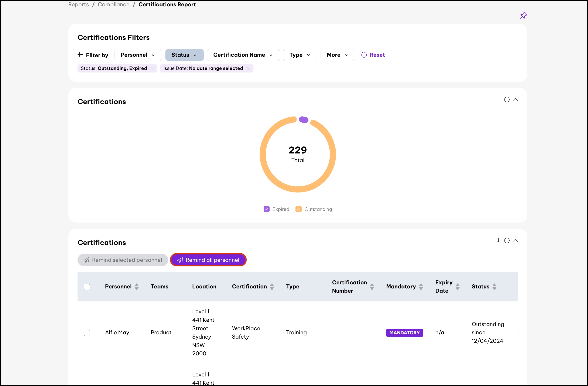Sort table by Expiry Date

tap(457, 287)
